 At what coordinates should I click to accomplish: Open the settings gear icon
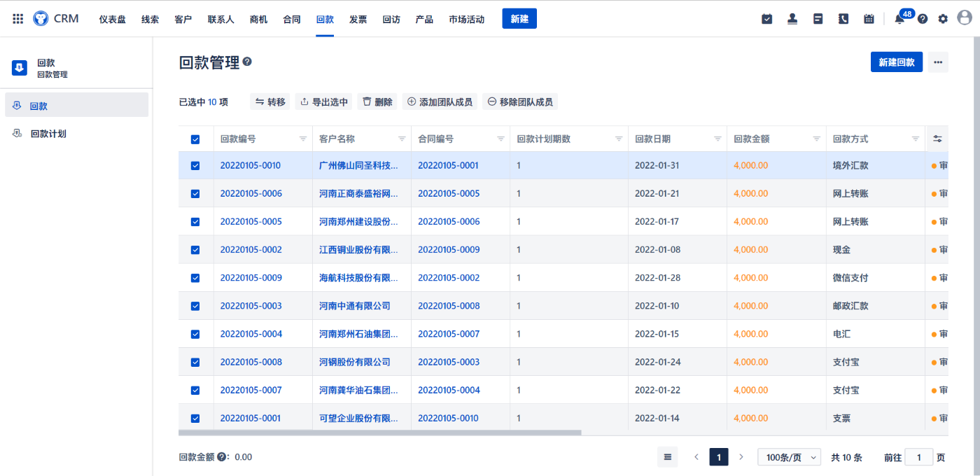pos(943,19)
